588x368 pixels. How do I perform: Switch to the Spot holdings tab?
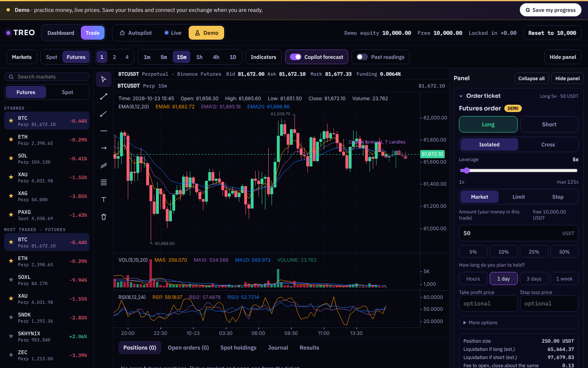[x=238, y=348]
